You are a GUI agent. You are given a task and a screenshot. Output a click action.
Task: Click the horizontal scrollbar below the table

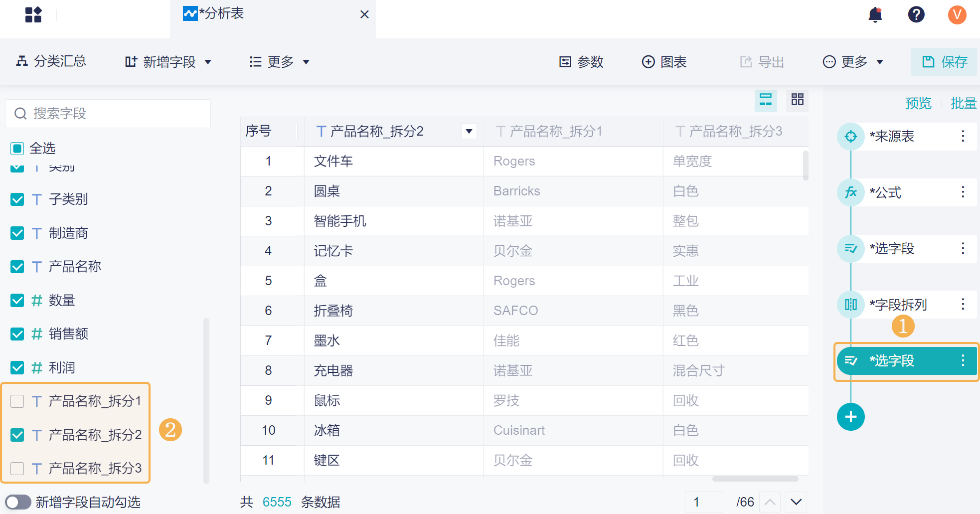(x=755, y=479)
